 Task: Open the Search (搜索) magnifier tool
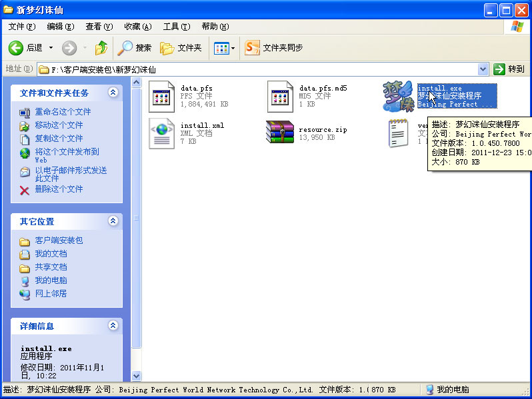(125, 48)
